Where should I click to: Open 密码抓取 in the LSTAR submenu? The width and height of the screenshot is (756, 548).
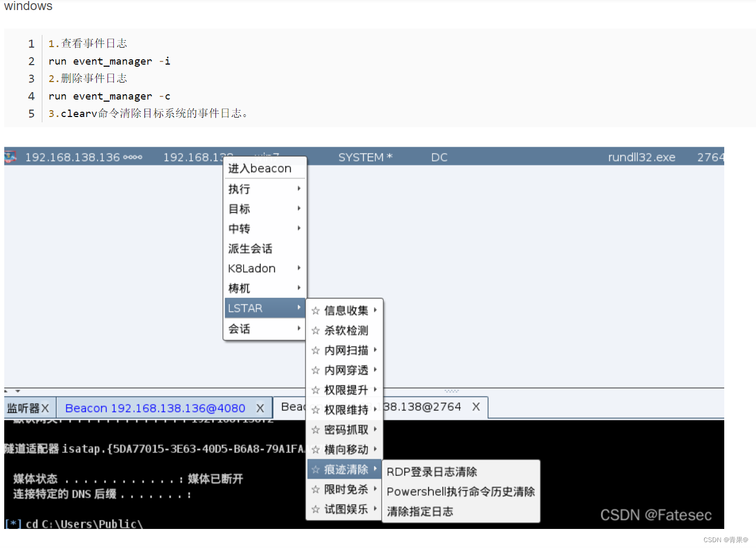pyautogui.click(x=345, y=429)
